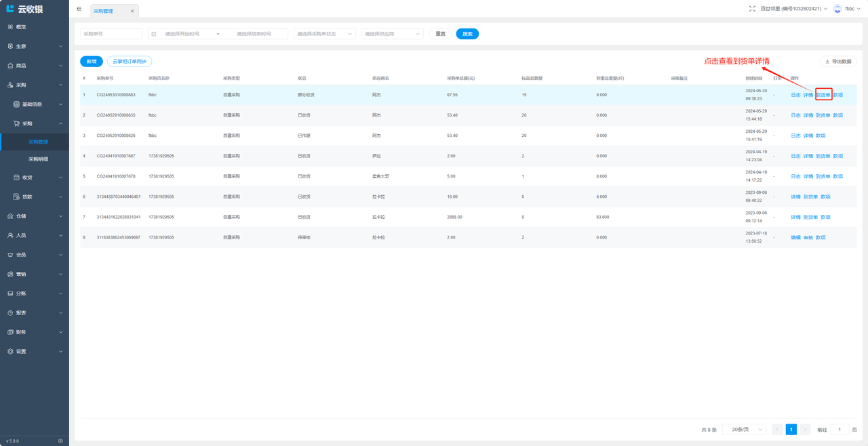868x446 pixels.
Task: Click the sidebar collapse hamburger icon
Action: pos(79,9)
